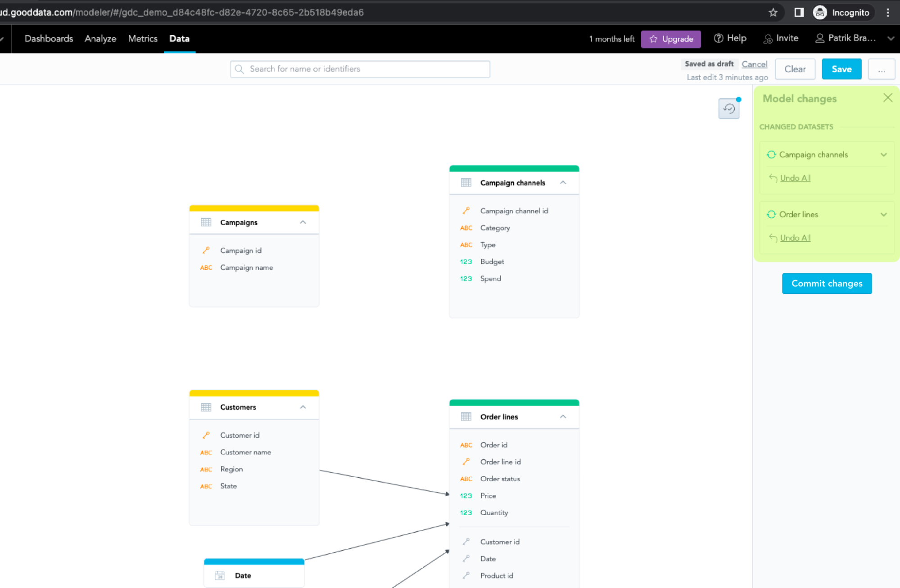Collapse the Order lines dataset box

click(563, 416)
